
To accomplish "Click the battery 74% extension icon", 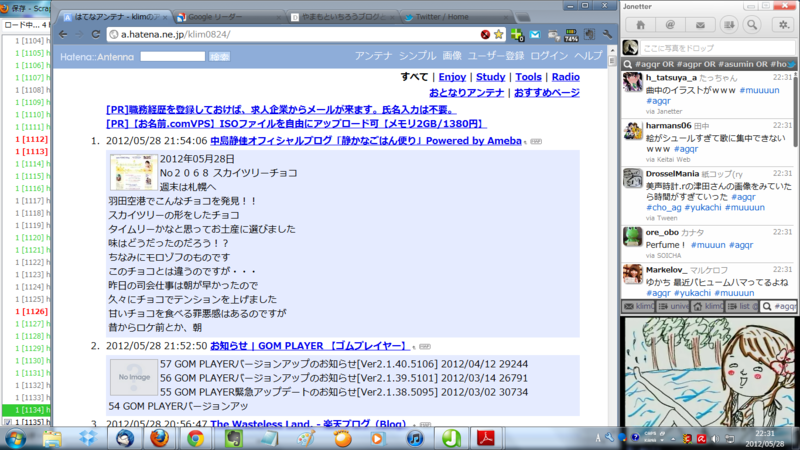I will coord(571,35).
